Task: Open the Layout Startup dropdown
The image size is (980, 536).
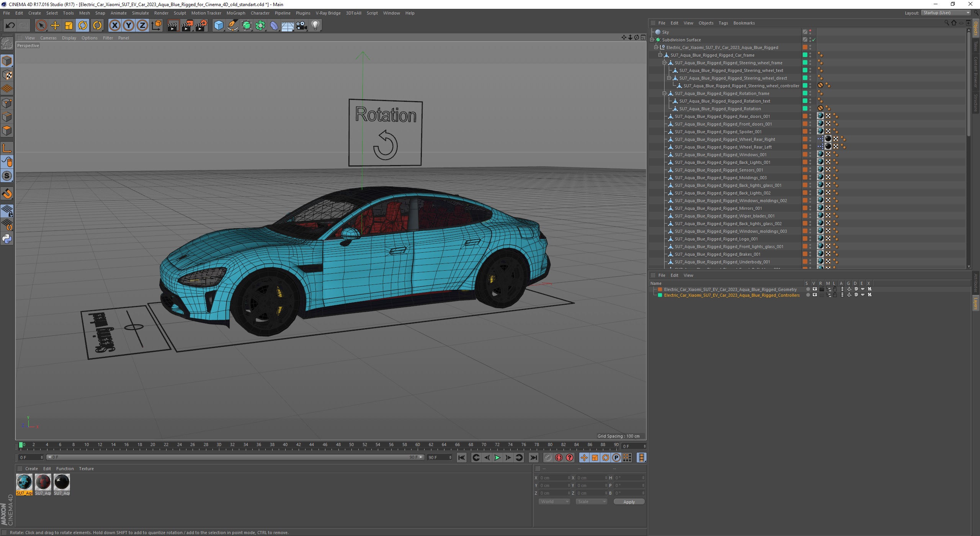Action: tap(946, 13)
